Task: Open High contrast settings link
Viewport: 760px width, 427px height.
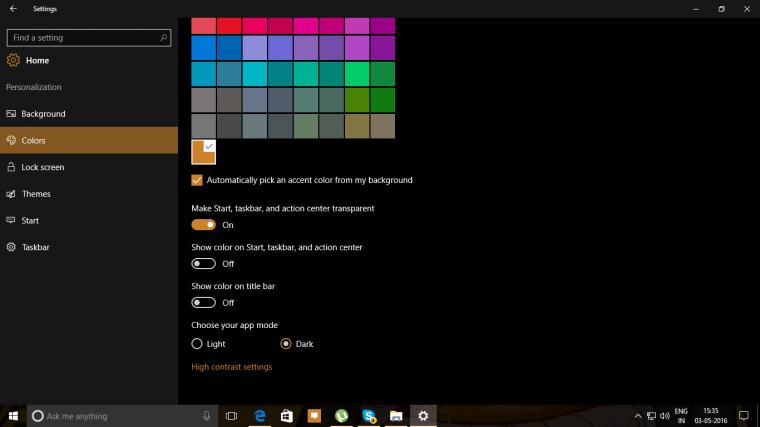Action: point(232,367)
